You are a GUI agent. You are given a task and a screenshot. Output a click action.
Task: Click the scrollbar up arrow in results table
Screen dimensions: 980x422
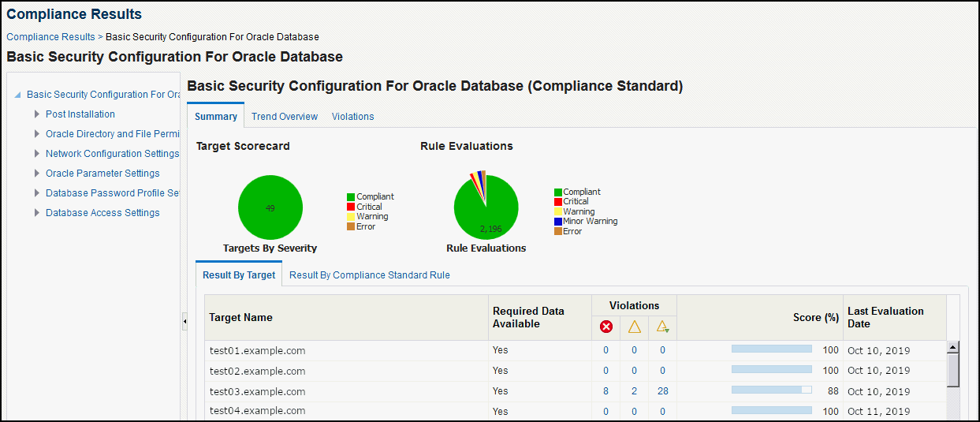(x=953, y=347)
